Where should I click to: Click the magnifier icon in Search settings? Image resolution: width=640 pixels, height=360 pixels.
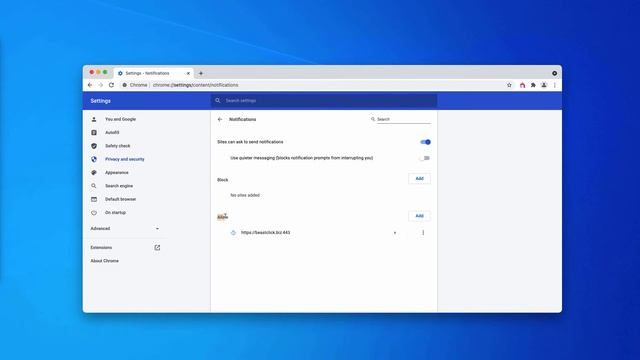(x=218, y=100)
